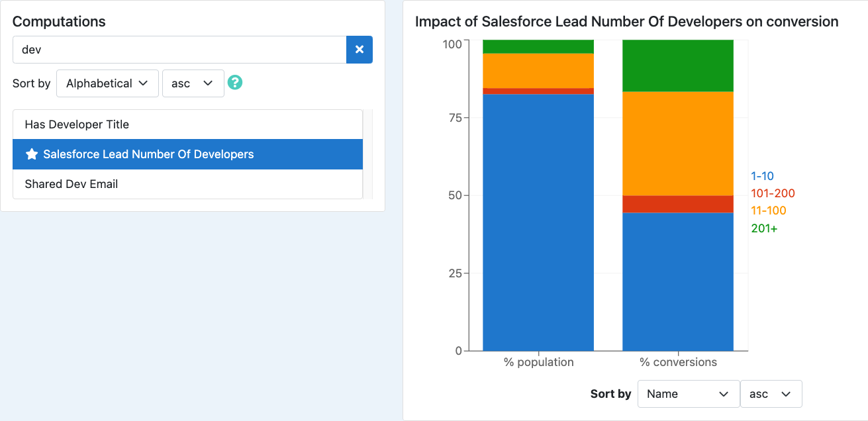Screen dimensions: 868x421
Task: Click the Computations panel heading
Action: coord(59,21)
